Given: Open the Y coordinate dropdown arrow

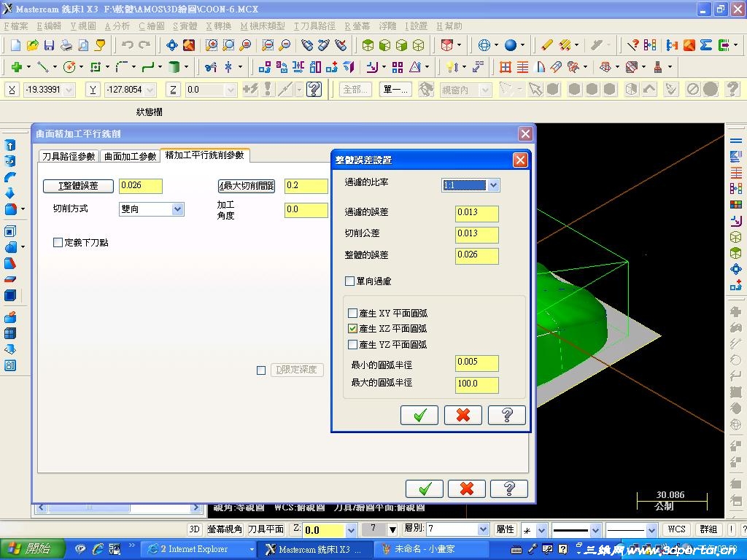Looking at the screenshot, I should point(150,90).
